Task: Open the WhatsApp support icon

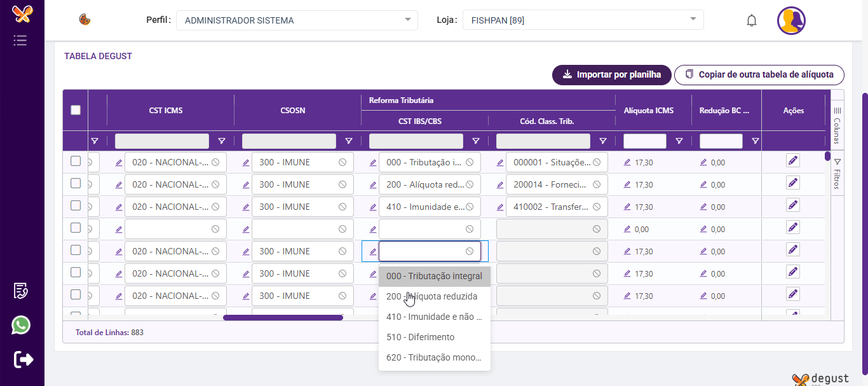Action: (x=21, y=325)
